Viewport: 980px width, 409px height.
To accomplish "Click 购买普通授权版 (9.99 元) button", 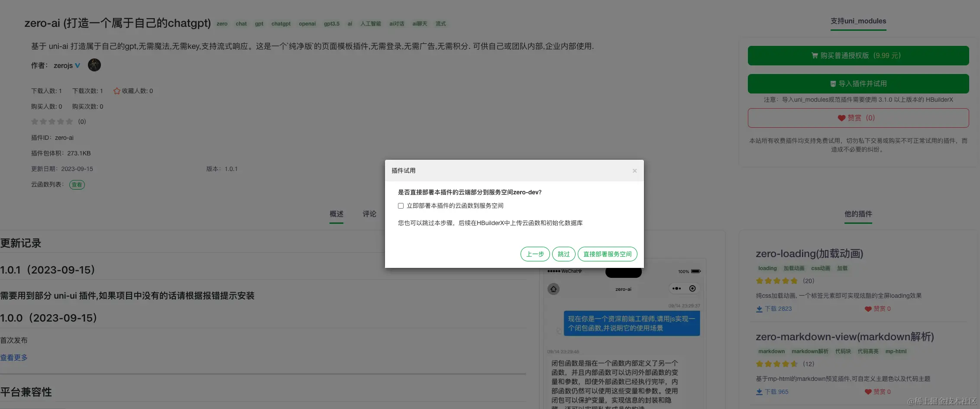I will (858, 56).
